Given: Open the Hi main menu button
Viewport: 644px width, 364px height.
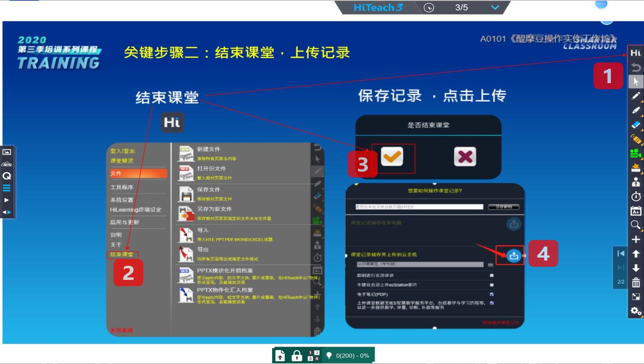Looking at the screenshot, I should tap(636, 53).
